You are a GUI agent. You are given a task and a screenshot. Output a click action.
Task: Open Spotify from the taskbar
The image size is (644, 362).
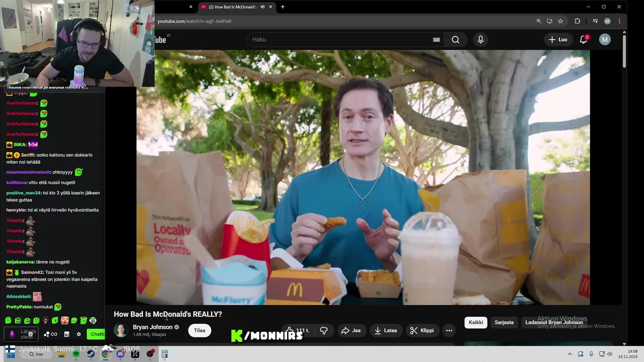[x=76, y=354]
